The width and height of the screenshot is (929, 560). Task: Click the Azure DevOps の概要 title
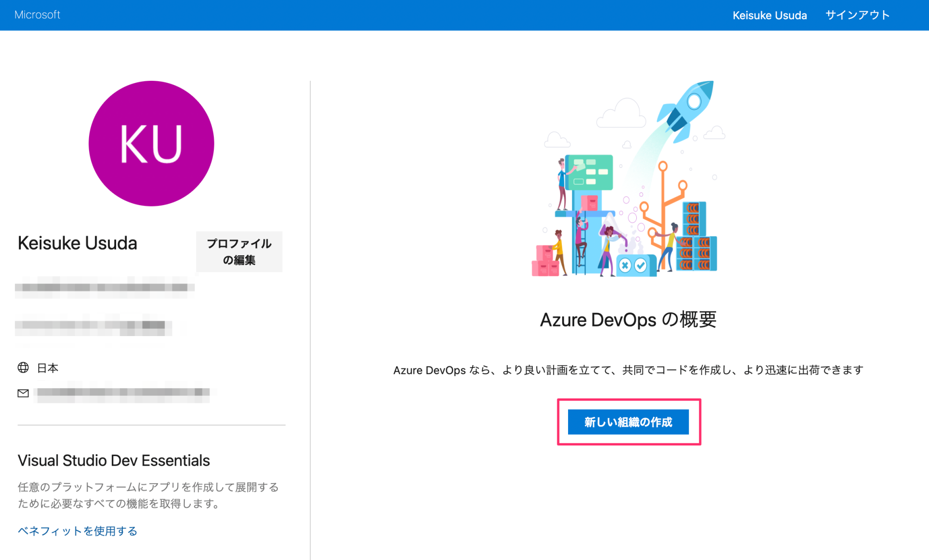628,319
